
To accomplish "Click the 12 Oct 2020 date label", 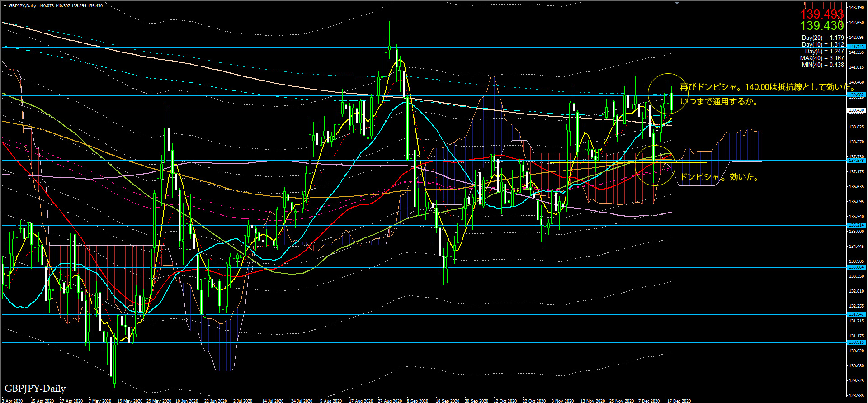I will [x=505, y=401].
